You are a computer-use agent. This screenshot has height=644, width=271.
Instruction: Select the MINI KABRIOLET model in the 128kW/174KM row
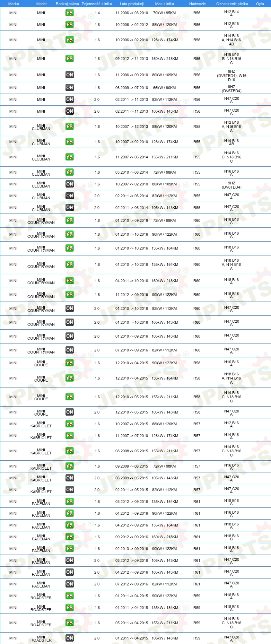click(41, 436)
